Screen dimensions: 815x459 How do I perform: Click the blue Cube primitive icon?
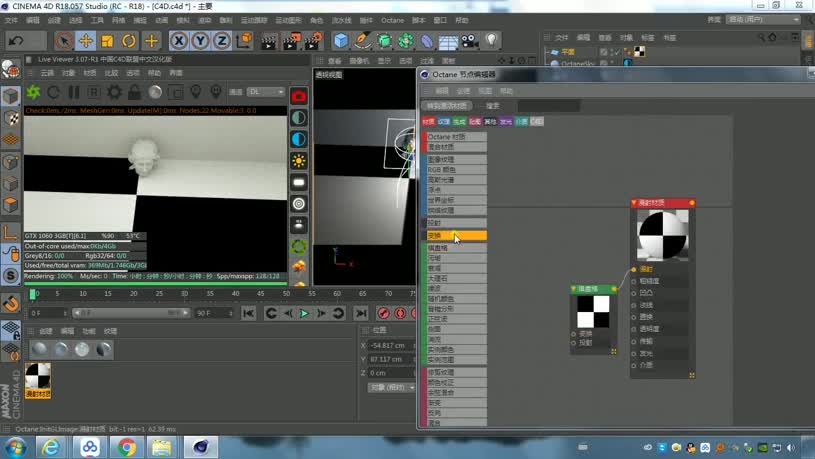coord(341,41)
